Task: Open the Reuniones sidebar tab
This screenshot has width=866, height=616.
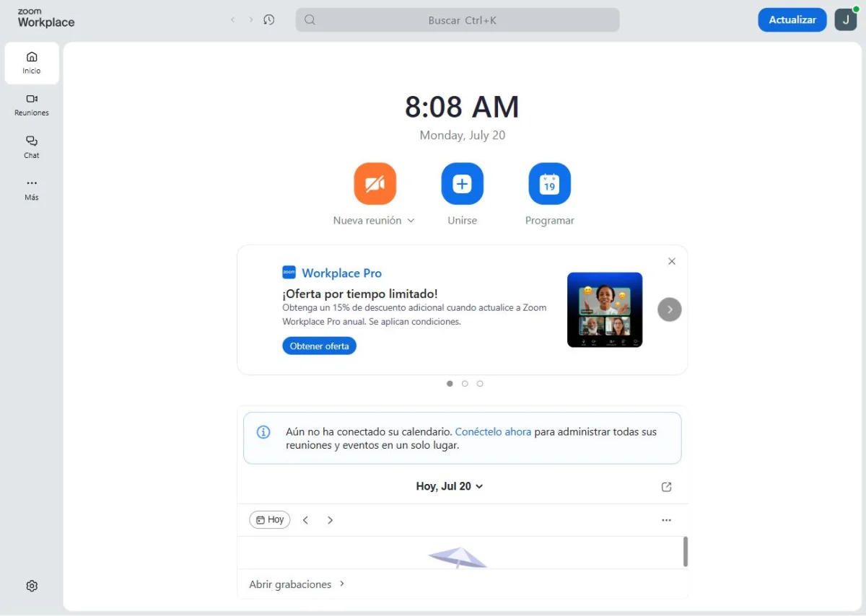Action: click(32, 105)
